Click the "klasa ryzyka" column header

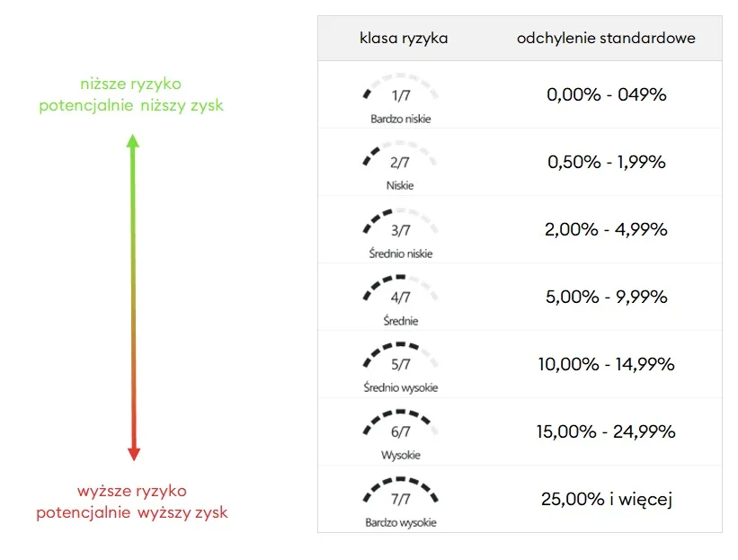coord(404,39)
